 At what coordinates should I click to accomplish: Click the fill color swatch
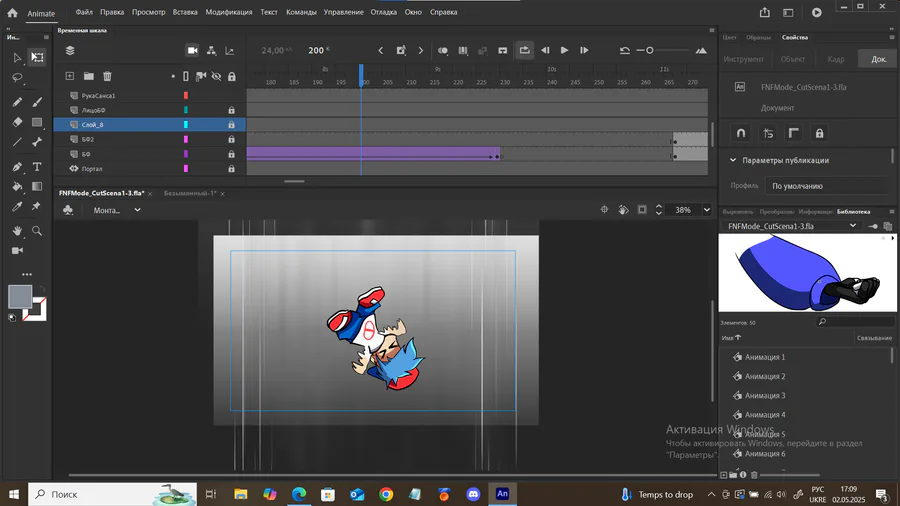(x=20, y=297)
